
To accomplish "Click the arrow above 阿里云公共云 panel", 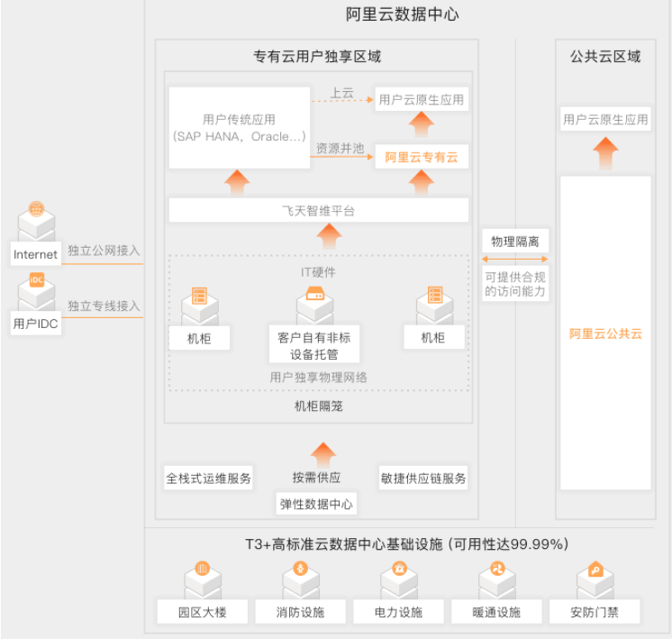I will click(x=605, y=153).
